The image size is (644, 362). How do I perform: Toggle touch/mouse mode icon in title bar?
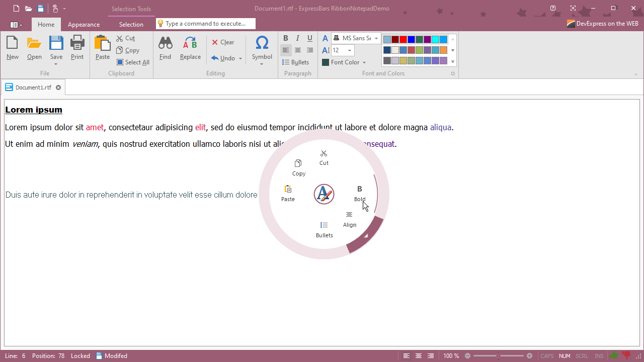tap(55, 9)
